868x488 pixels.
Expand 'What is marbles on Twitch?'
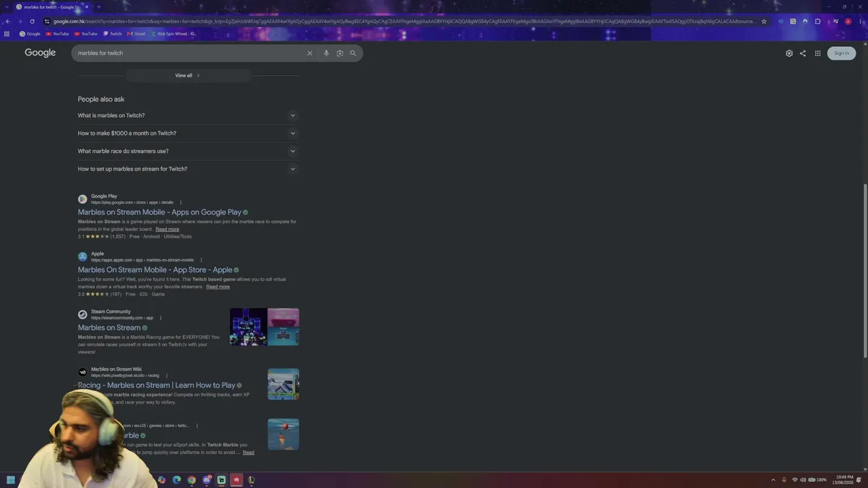187,115
